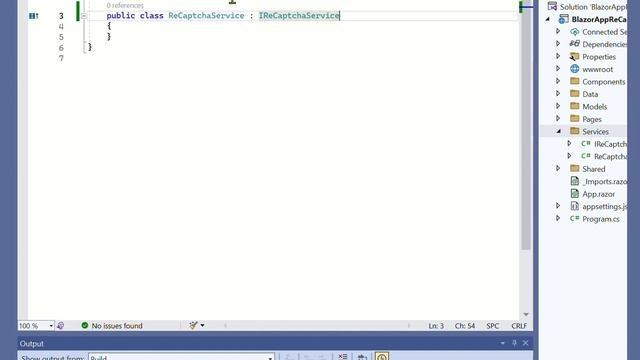Viewport: 640px width, 360px height.
Task: Expand the Pages folder
Action: coord(558,119)
